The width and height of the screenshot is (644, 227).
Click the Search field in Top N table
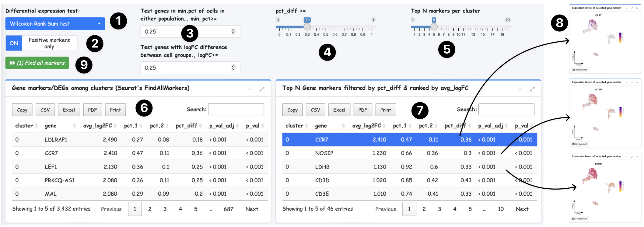506,109
